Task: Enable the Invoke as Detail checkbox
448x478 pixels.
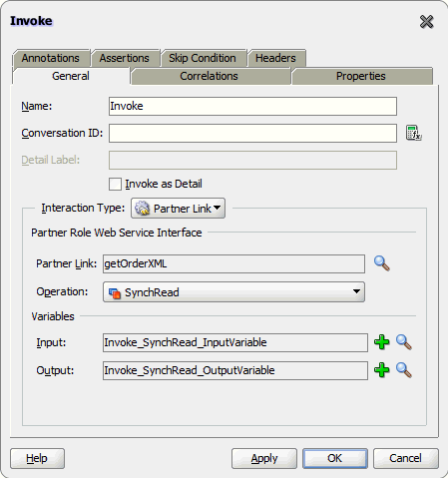Action: click(115, 184)
